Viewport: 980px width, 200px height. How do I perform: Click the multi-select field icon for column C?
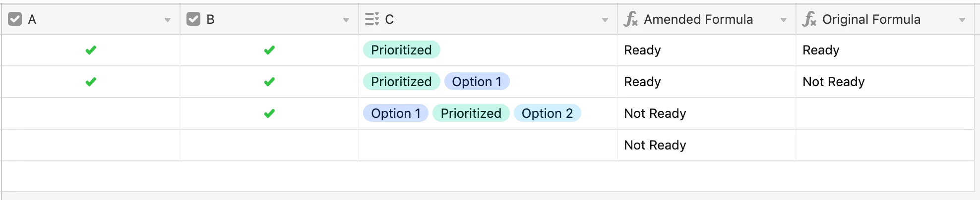[372, 19]
